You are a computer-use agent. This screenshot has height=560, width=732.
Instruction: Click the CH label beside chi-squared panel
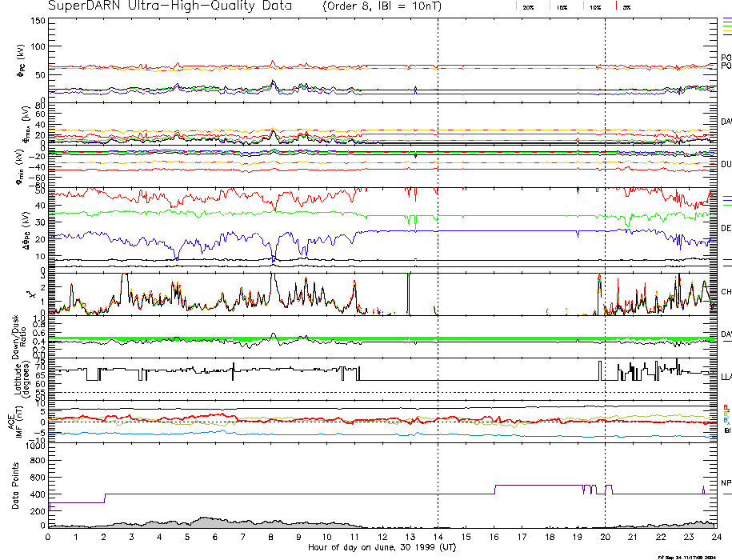[x=726, y=292]
